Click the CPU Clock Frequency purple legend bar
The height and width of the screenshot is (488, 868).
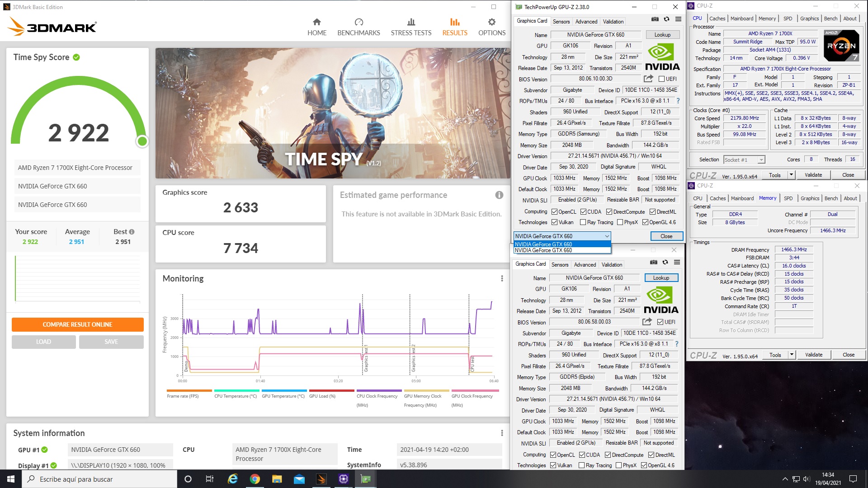coord(379,390)
